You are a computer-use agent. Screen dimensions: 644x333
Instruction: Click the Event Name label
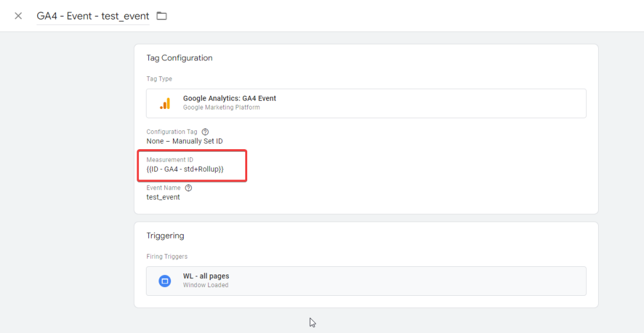(x=164, y=188)
